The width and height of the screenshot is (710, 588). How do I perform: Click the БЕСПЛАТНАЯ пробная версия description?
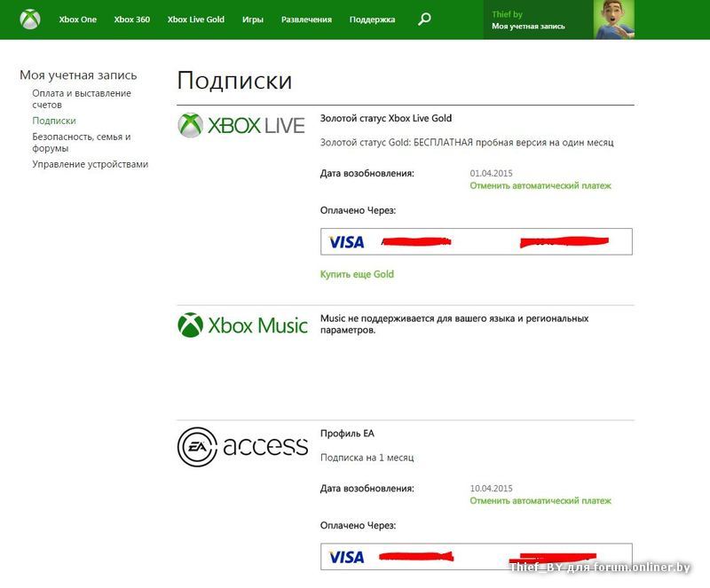pos(467,143)
